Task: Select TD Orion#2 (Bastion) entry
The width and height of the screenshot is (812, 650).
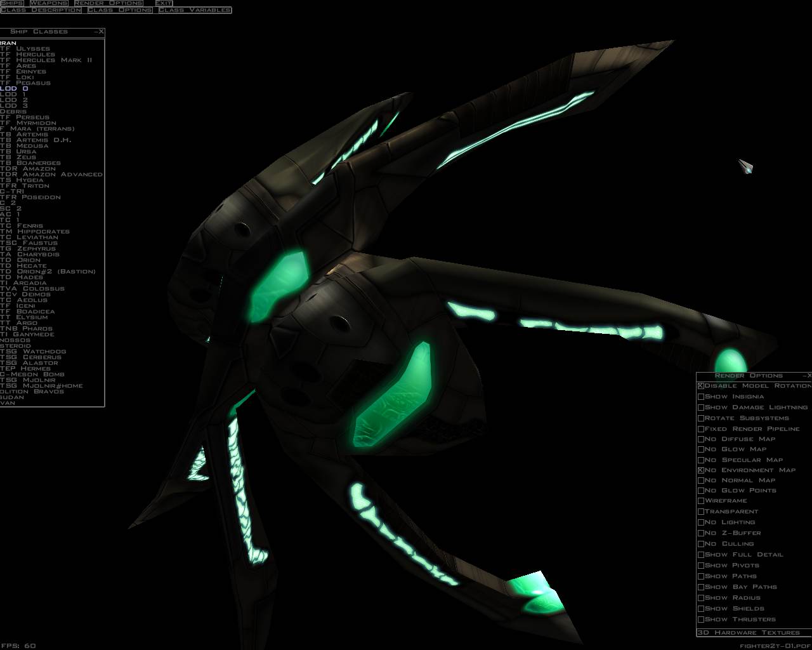Action: coord(48,272)
